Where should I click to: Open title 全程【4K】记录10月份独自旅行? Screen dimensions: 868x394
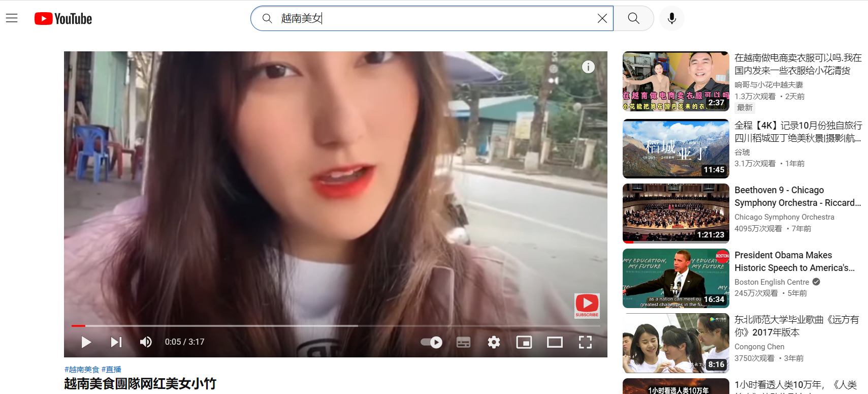(798, 132)
